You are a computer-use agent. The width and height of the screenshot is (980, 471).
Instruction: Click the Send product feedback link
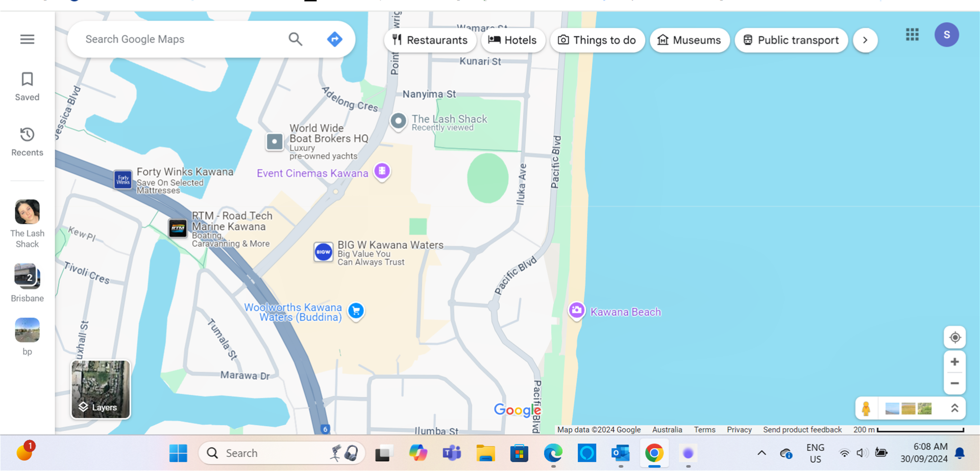point(802,430)
